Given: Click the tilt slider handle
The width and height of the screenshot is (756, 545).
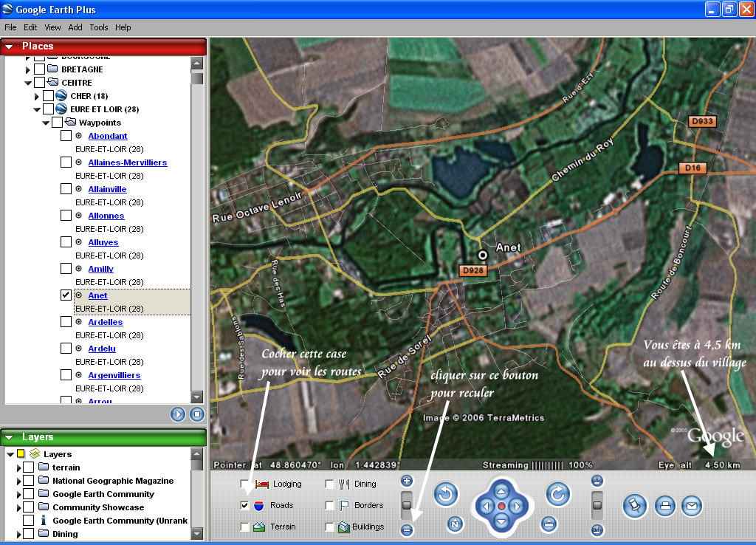Looking at the screenshot, I should coord(597,504).
